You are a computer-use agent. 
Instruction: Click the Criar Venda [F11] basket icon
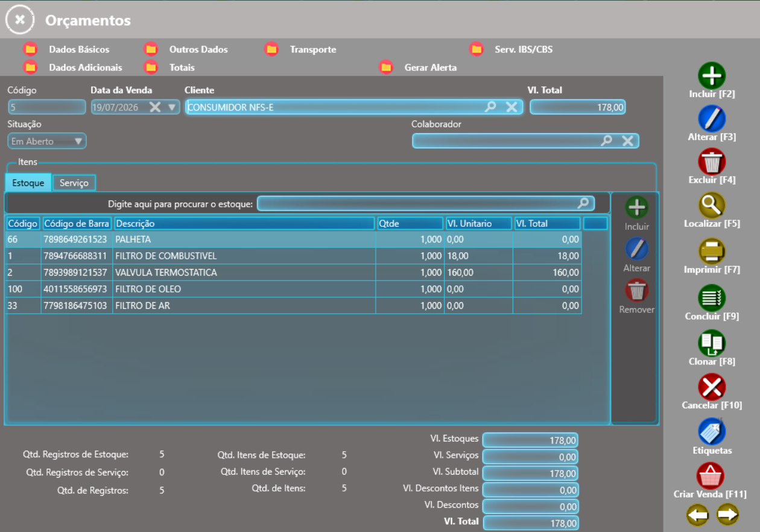coord(710,476)
